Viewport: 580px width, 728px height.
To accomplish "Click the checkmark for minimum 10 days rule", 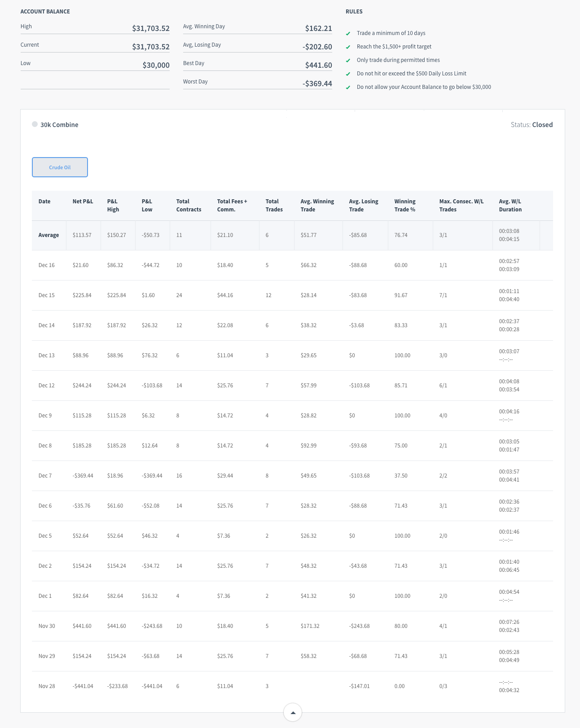I will [x=348, y=34].
